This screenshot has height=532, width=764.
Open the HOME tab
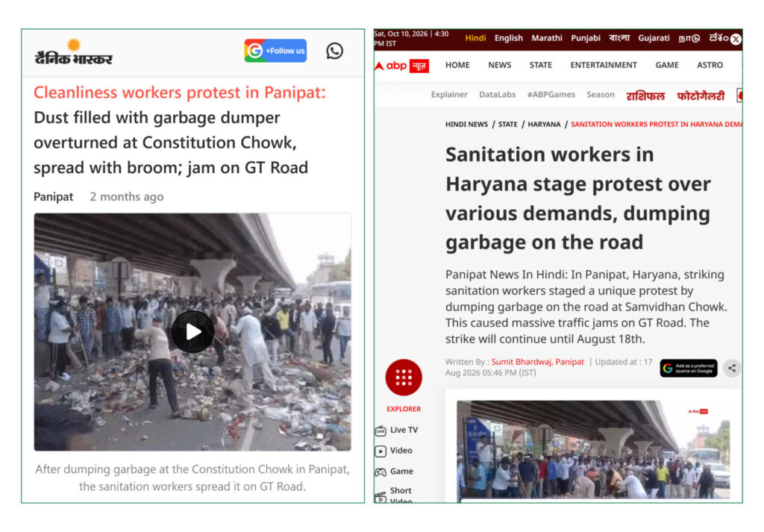click(457, 65)
